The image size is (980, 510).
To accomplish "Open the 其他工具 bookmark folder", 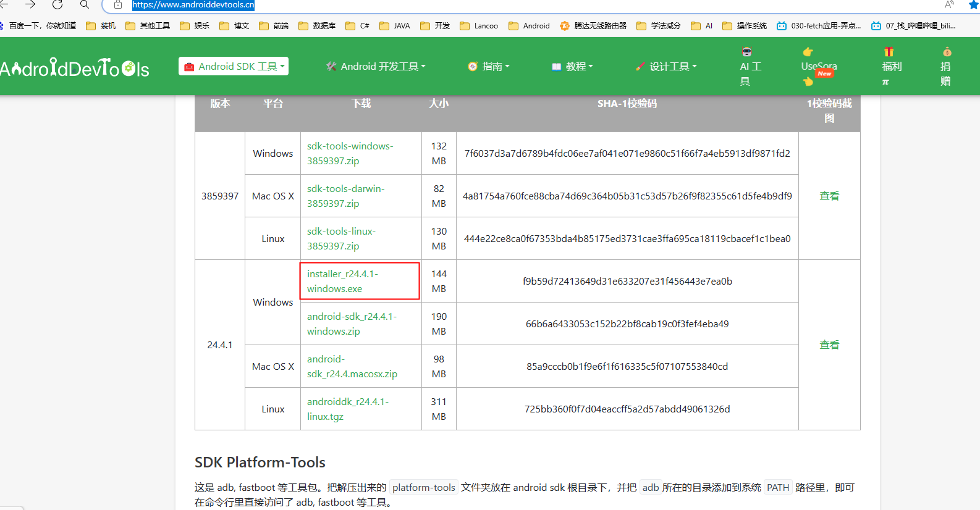I will point(148,26).
